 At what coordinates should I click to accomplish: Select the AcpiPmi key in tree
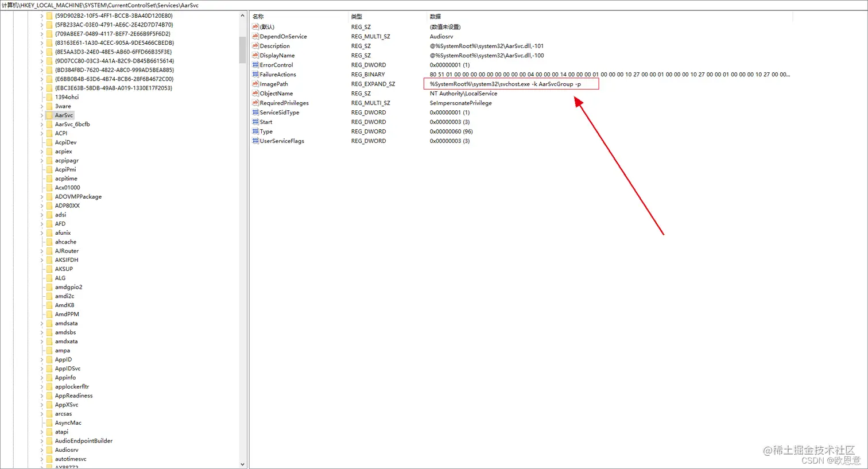pos(65,169)
